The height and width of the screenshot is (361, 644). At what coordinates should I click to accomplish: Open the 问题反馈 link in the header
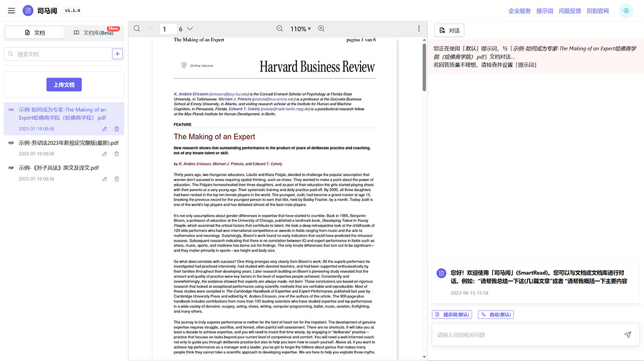(570, 10)
